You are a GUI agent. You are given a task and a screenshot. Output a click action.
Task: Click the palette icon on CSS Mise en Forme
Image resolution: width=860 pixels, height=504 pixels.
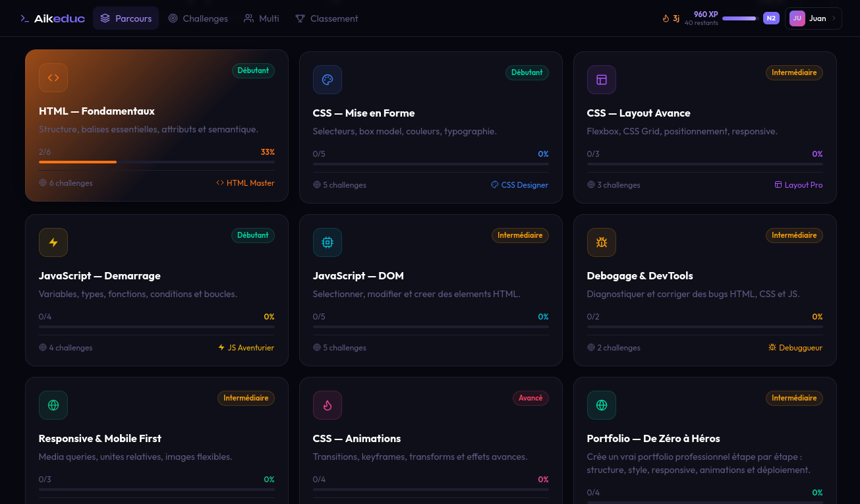tap(328, 80)
